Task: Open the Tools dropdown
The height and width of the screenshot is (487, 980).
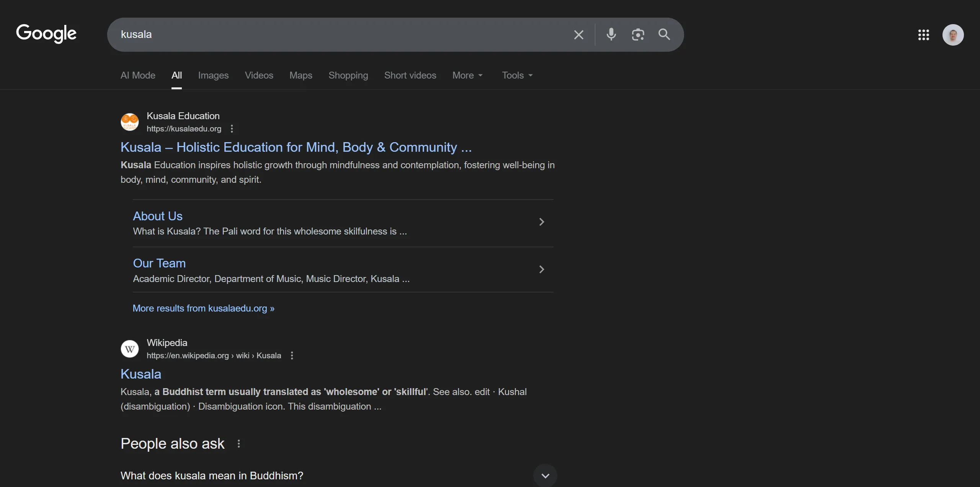Action: coord(517,75)
